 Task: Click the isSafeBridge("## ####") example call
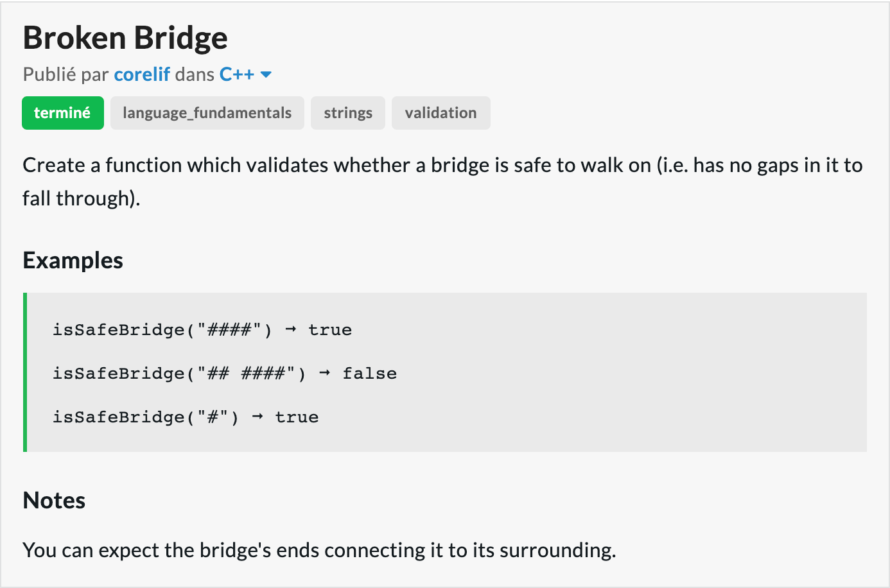coord(179,374)
